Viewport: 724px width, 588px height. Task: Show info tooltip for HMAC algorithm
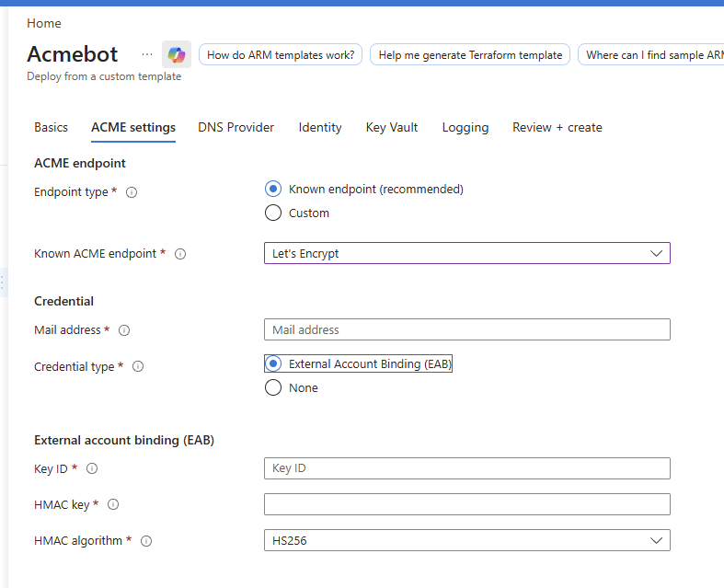(x=146, y=541)
